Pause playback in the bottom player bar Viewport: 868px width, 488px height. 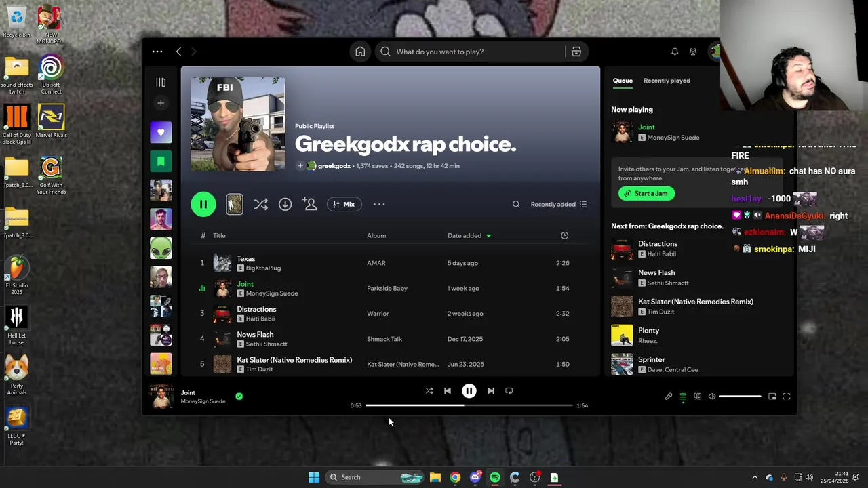coord(469,391)
